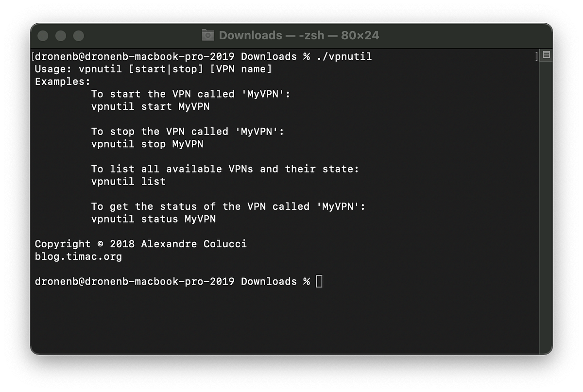Close the Terminal window with the leftmost button
Image resolution: width=583 pixels, height=392 pixels.
click(x=43, y=36)
